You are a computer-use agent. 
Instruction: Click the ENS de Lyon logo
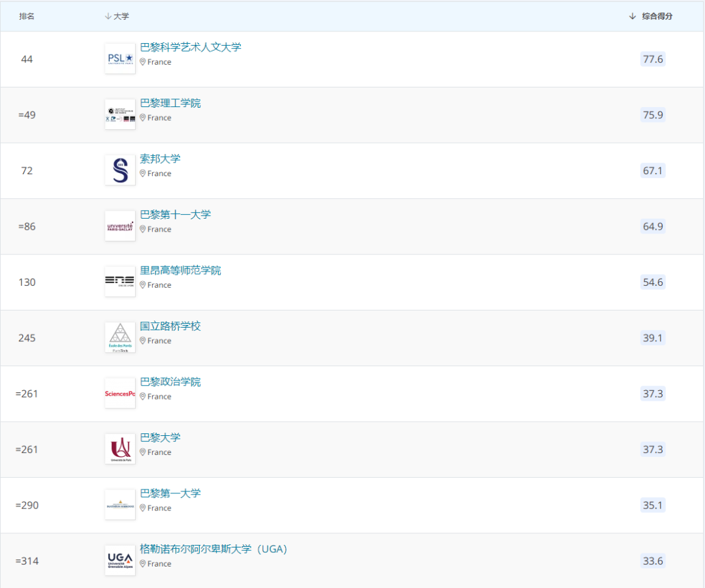pos(120,282)
